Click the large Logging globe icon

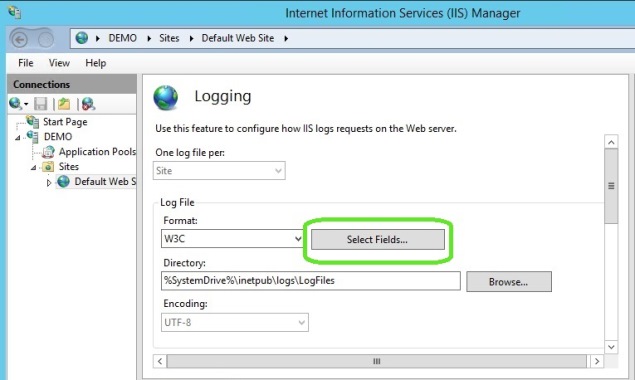[165, 98]
